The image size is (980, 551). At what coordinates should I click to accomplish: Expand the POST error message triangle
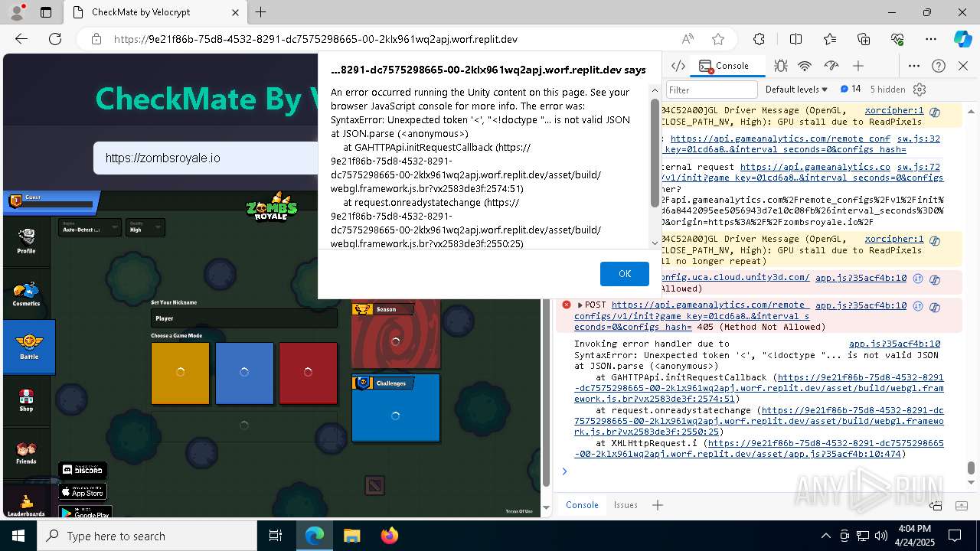[x=580, y=305]
